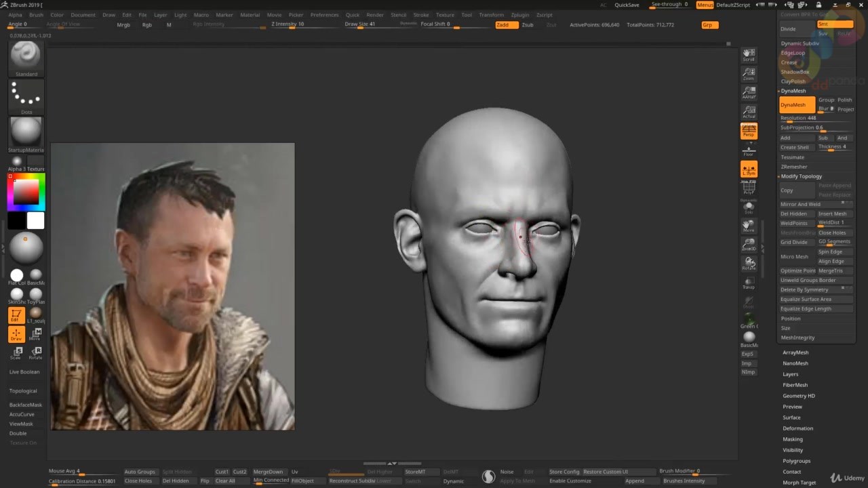The width and height of the screenshot is (868, 488).
Task: Activate Draw mode button
Action: point(16,334)
